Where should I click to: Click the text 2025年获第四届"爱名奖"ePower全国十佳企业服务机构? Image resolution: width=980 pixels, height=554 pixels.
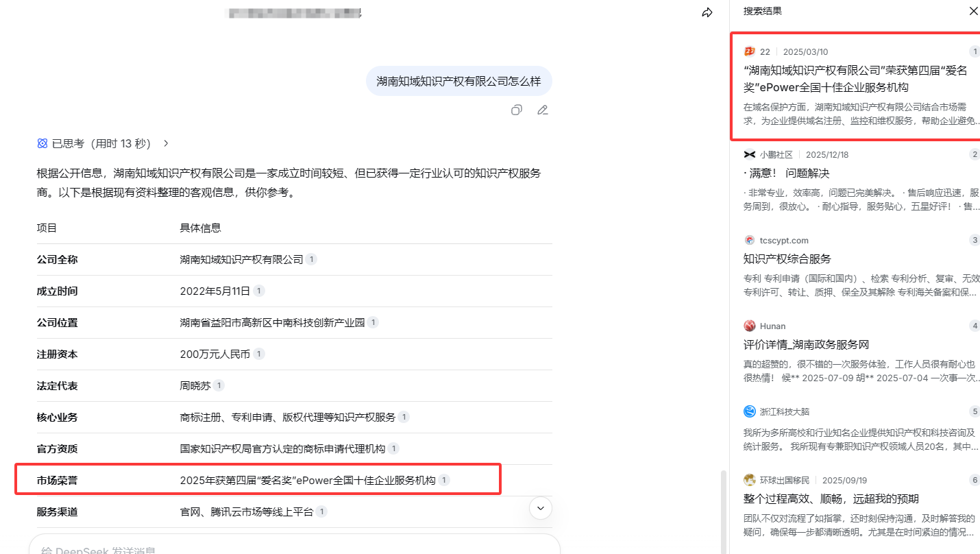point(308,480)
